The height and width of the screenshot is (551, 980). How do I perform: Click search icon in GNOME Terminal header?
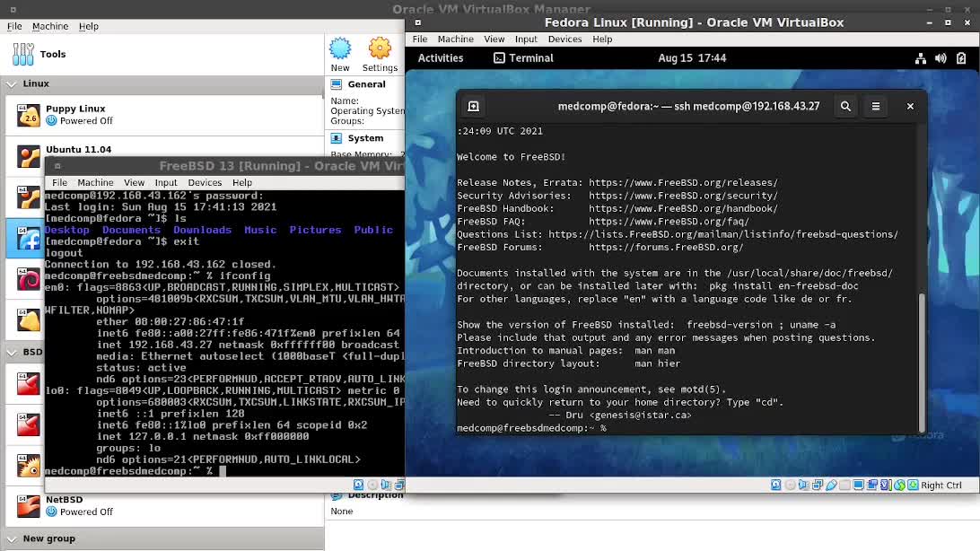(x=845, y=106)
